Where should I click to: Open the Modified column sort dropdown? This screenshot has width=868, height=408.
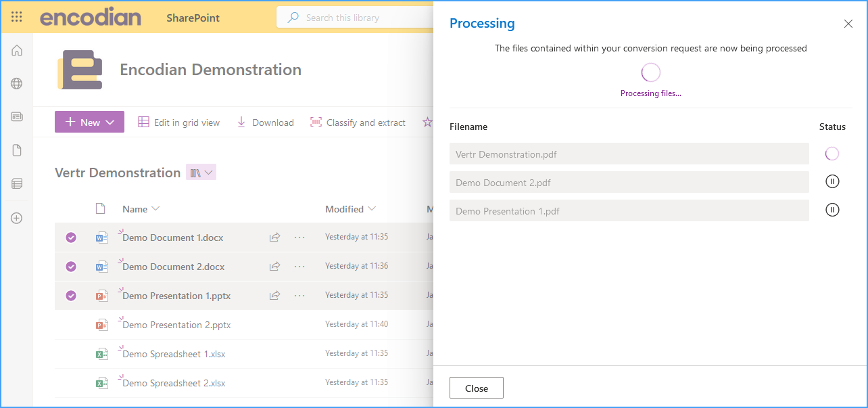350,209
